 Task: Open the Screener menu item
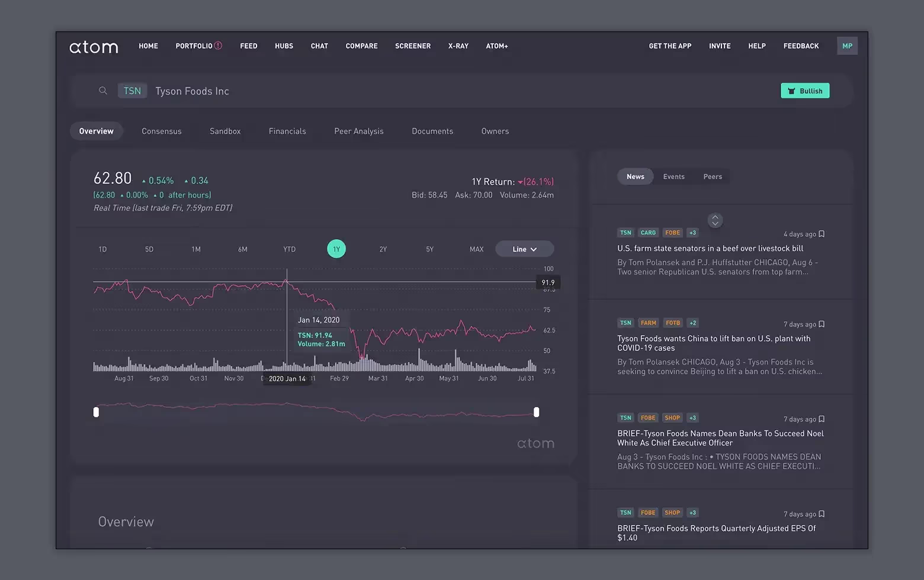413,46
